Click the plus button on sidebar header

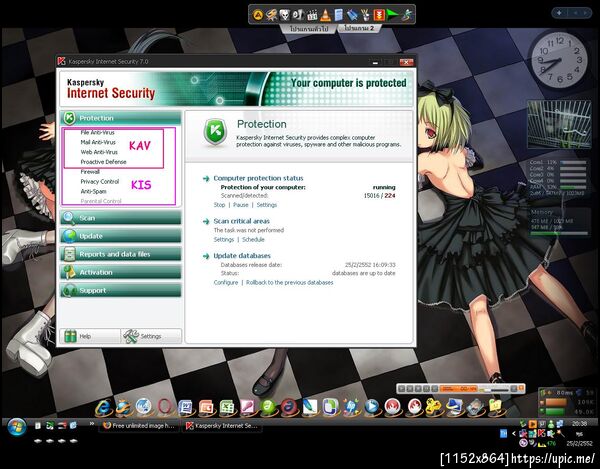coord(559,13)
